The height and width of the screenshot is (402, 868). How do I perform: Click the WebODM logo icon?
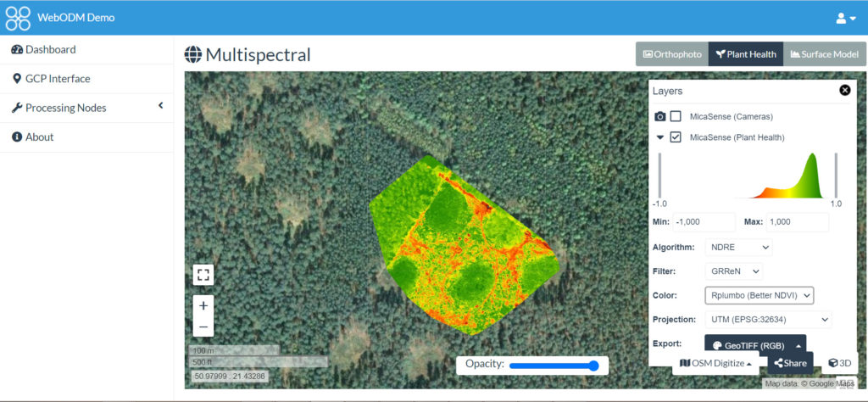point(18,18)
